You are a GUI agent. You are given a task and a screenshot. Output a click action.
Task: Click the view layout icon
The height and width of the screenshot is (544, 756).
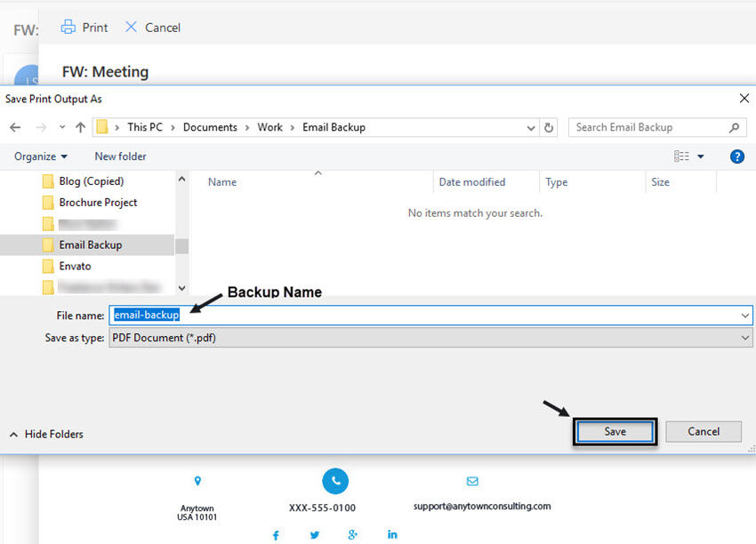pyautogui.click(x=681, y=156)
